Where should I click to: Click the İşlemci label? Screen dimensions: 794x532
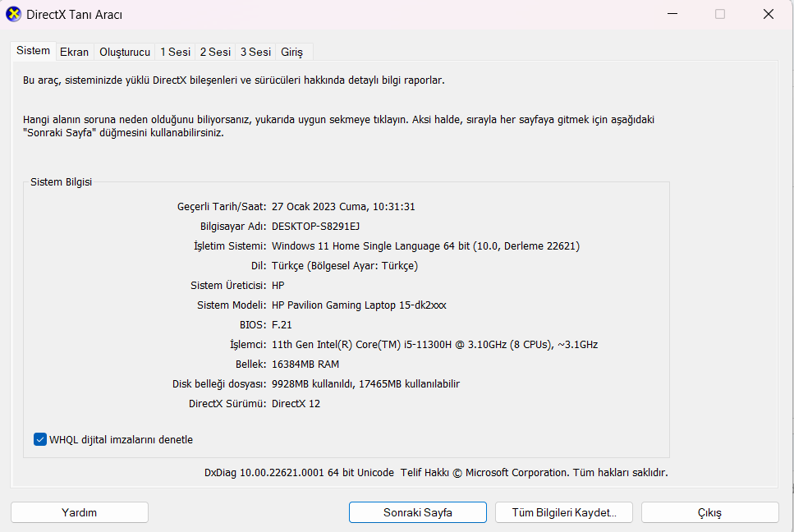248,345
